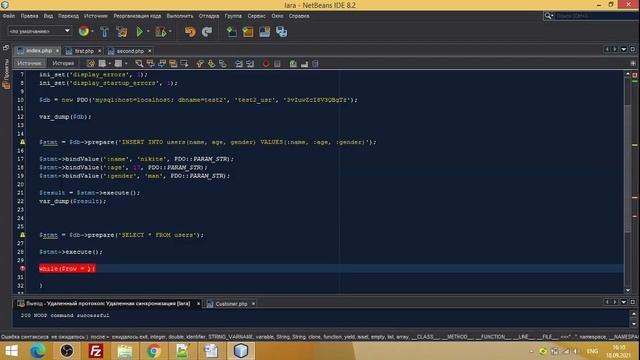Screen dimensions: 640x360
Task: Start macro recording red icon
Action: click(x=266, y=64)
